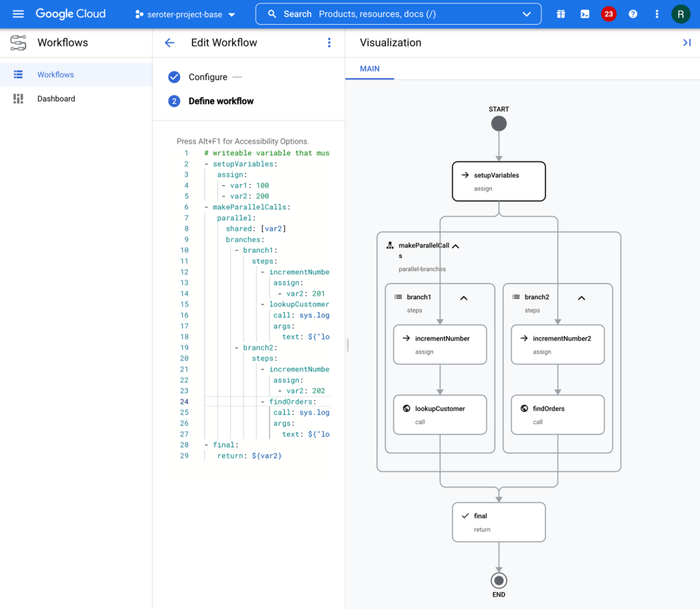Collapse the Visualization panel

[686, 42]
